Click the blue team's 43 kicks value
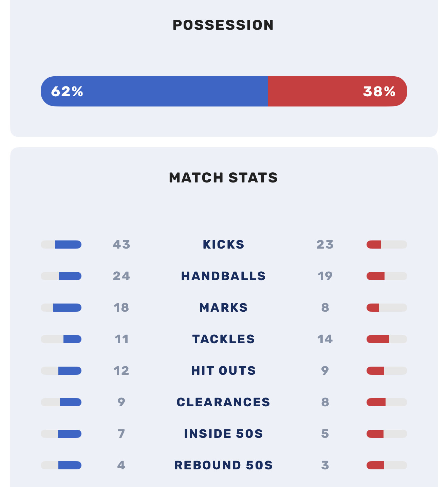The height and width of the screenshot is (487, 448). (122, 245)
